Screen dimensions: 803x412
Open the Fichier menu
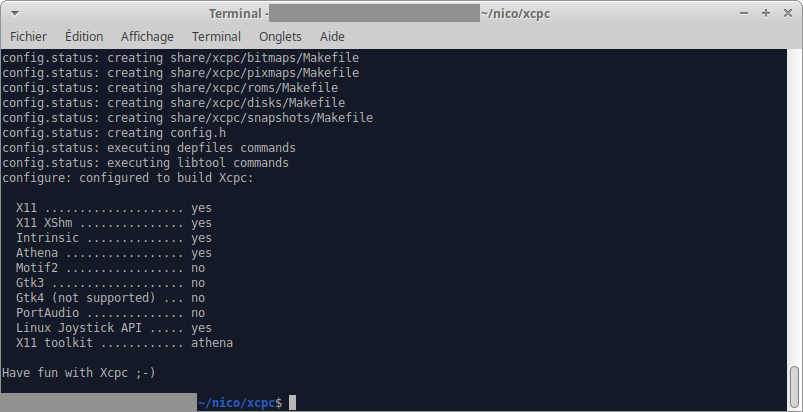28,36
